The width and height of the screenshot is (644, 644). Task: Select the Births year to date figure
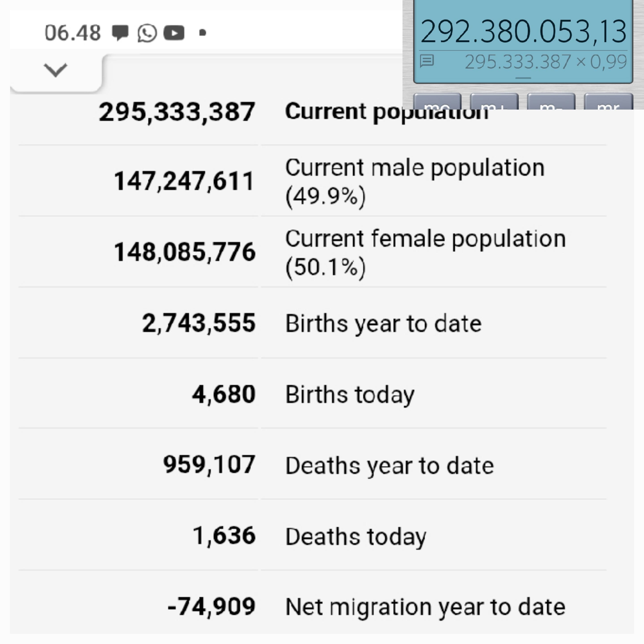pos(199,323)
